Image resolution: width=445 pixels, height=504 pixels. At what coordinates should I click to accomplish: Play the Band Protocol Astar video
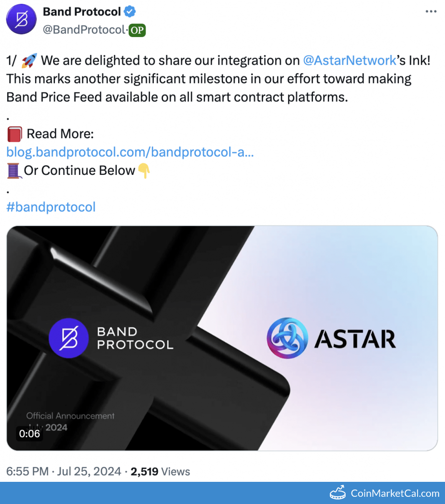tap(222, 338)
